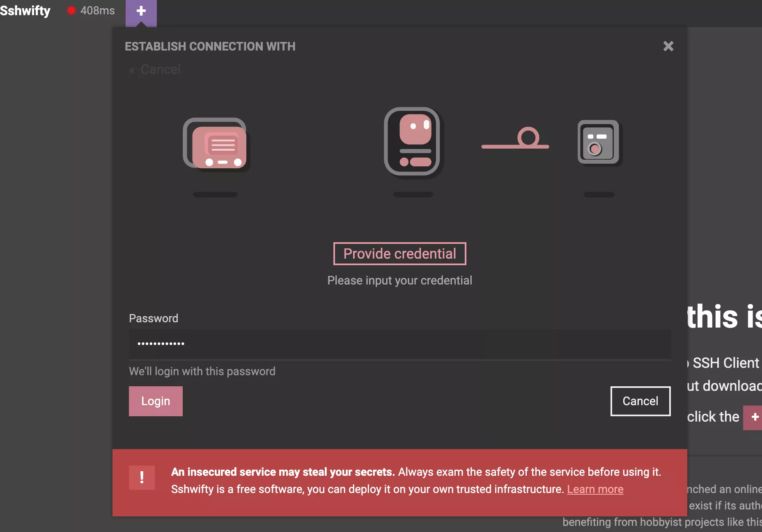Click the 'Please input your credential' text
Viewport: 762px width, 532px height.
tap(399, 280)
